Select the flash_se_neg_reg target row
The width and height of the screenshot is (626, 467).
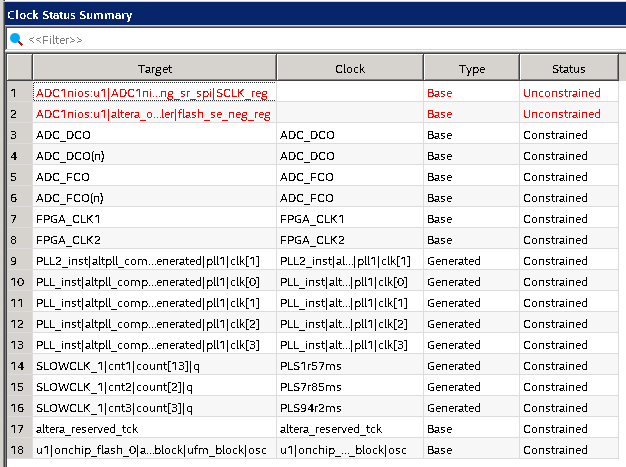[x=153, y=114]
